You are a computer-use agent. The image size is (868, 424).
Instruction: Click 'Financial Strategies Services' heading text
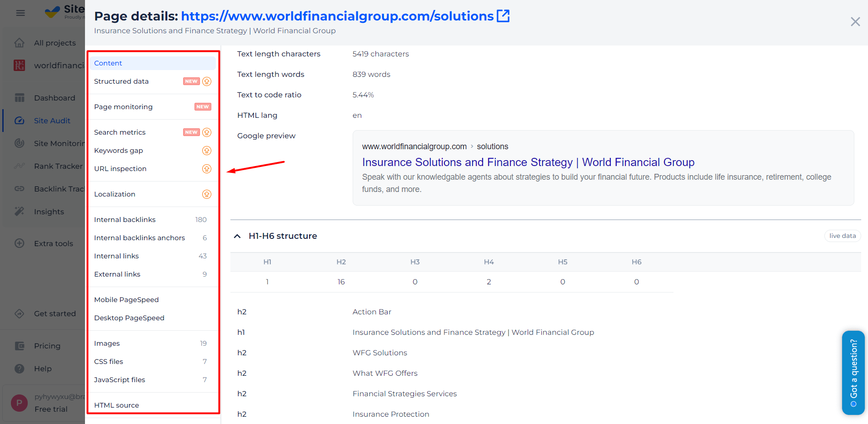[405, 394]
